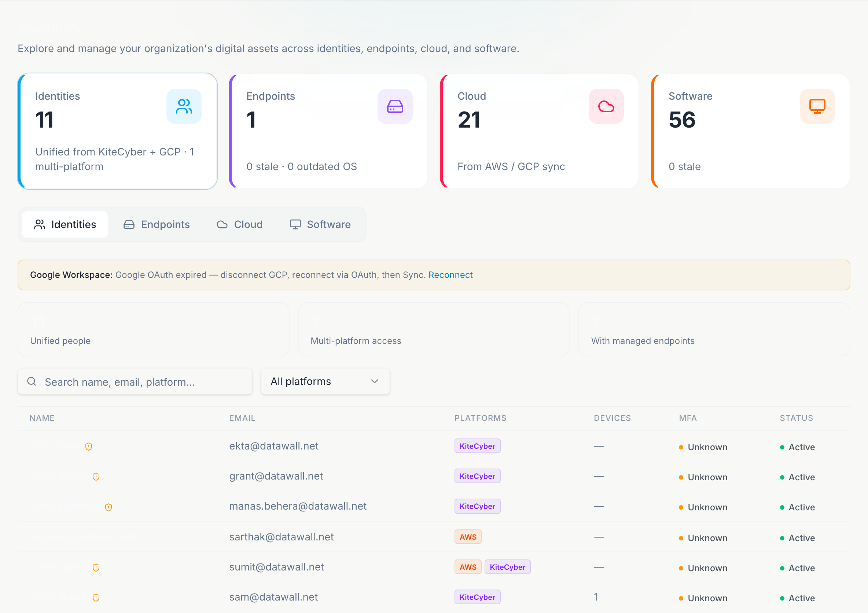Image resolution: width=868 pixels, height=613 pixels.
Task: Click Unknown MFA status in ekta@datawall.net row
Action: click(x=703, y=447)
